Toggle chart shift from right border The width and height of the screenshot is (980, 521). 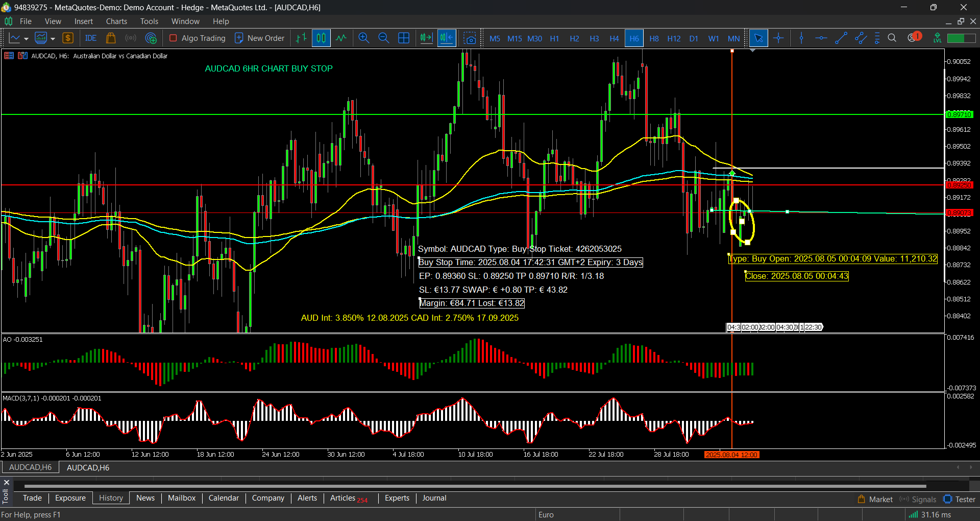click(447, 38)
